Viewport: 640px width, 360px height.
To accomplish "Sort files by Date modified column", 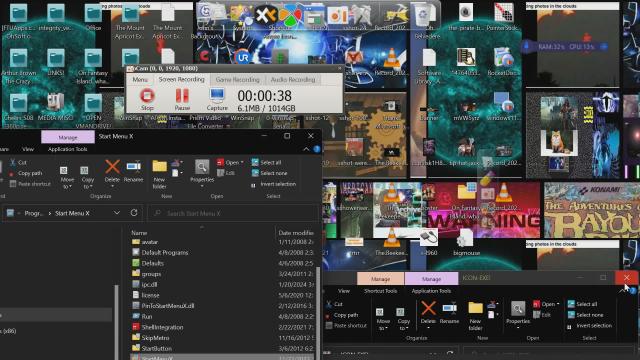I will point(296,233).
